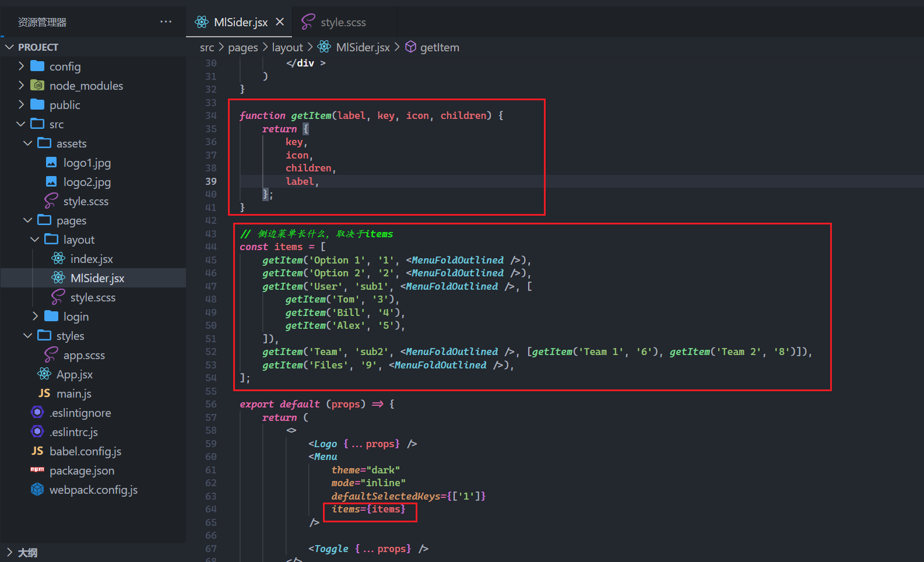Screen dimensions: 924x562
Task: Click the React icon of index.jsx
Action: tap(58, 258)
